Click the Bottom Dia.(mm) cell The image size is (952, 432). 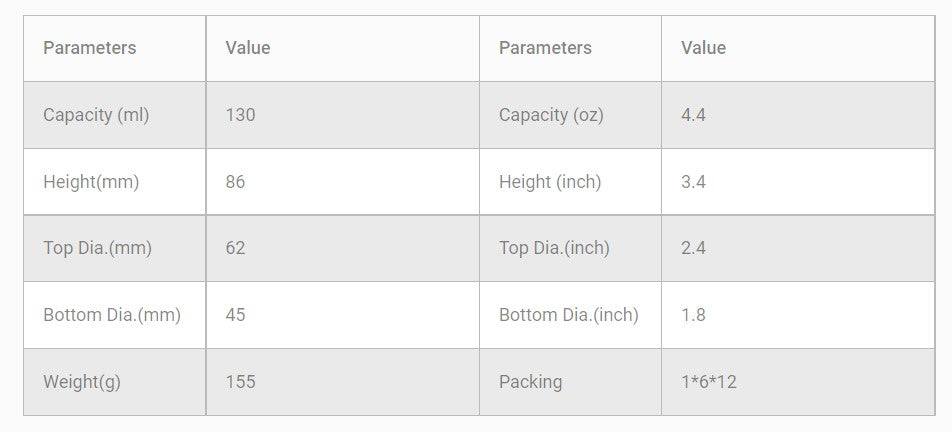(112, 315)
